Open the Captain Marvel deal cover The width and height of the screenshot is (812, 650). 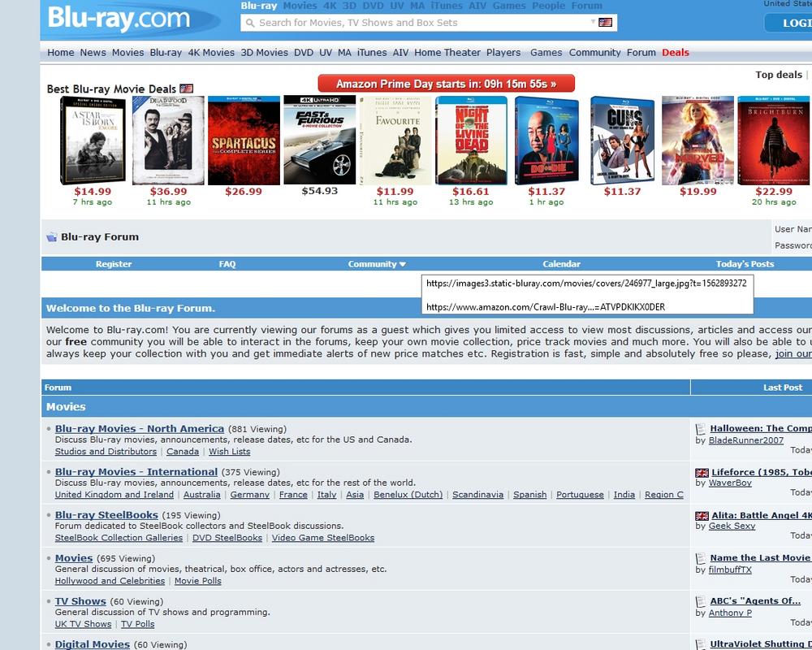698,141
